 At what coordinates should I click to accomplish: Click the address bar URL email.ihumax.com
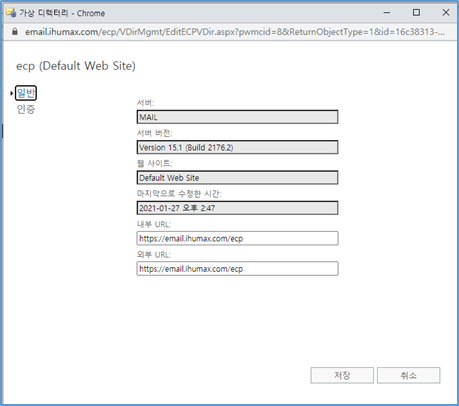(x=235, y=32)
